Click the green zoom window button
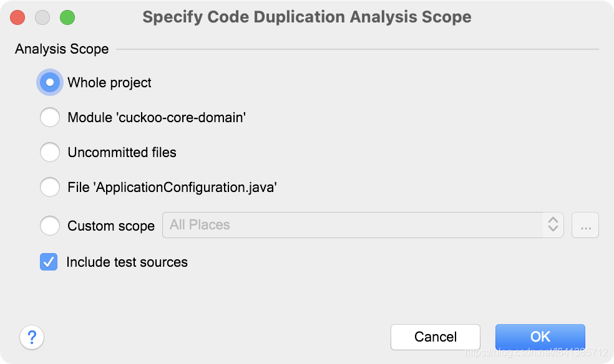This screenshot has width=614, height=364. coord(67,17)
